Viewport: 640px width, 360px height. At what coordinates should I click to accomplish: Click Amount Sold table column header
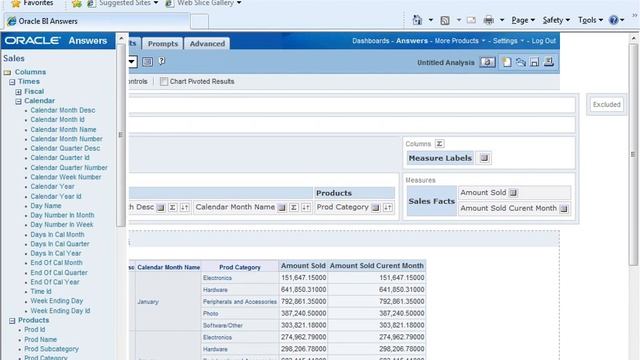[303, 266]
